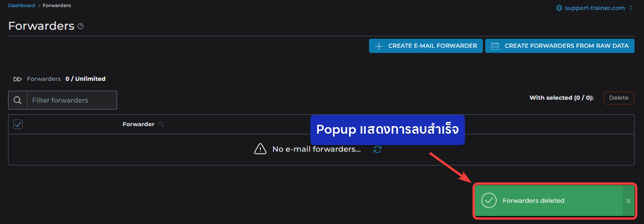Click the sort icon beside Forwarder column

tap(161, 124)
